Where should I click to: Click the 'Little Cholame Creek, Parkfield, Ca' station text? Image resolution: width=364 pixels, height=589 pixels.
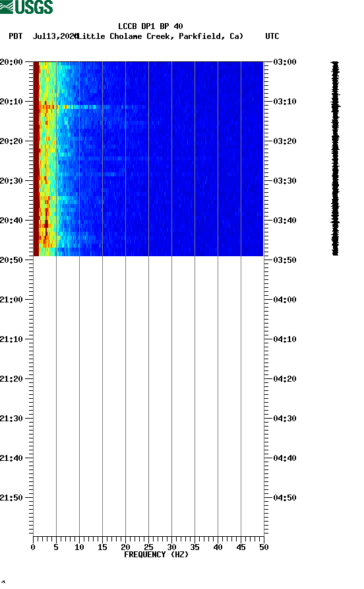click(160, 36)
